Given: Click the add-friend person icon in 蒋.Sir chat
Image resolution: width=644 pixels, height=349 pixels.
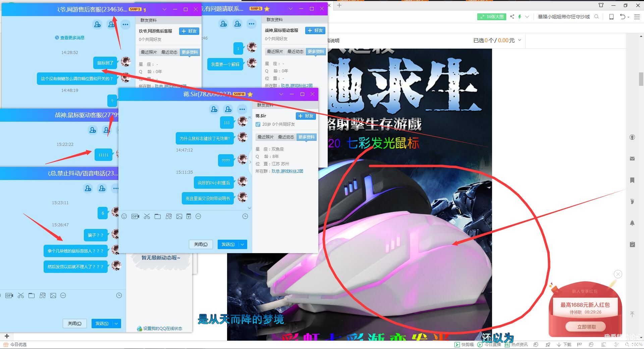Looking at the screenshot, I should pyautogui.click(x=214, y=109).
